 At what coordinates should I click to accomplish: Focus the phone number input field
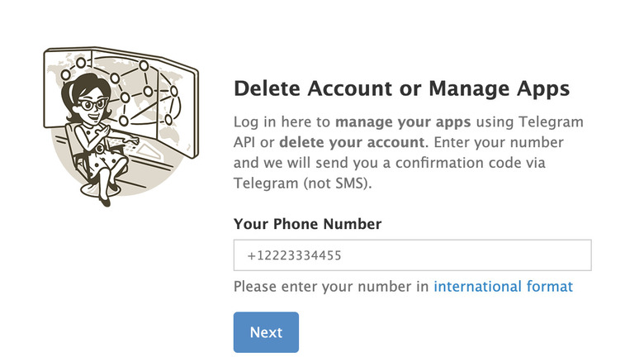412,255
